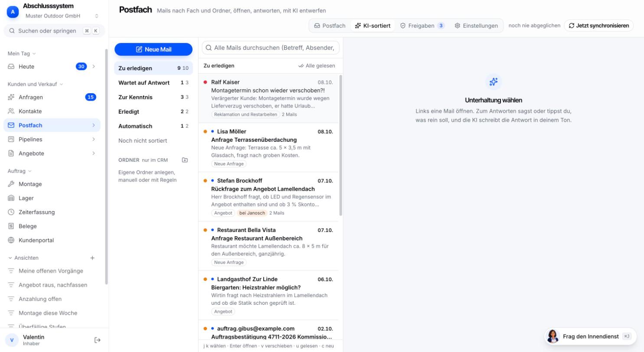Click the Valentin user avatar
This screenshot has width=644, height=352.
pyautogui.click(x=12, y=340)
